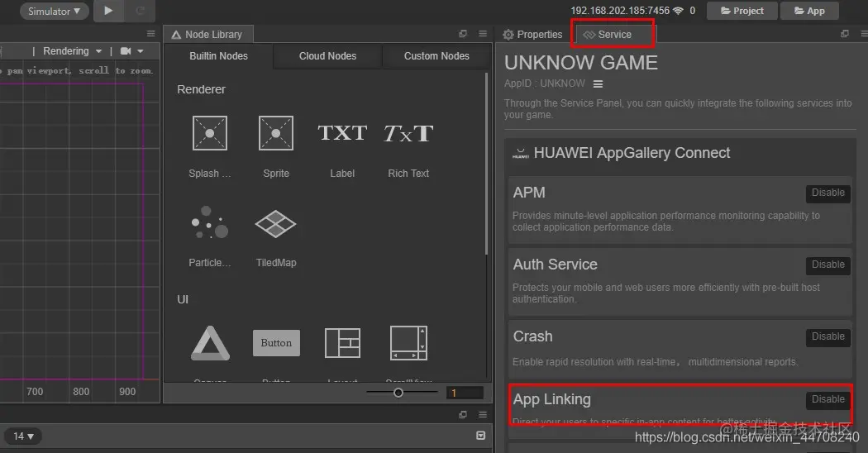Open the scene panel hamburger menu

pyautogui.click(x=150, y=34)
